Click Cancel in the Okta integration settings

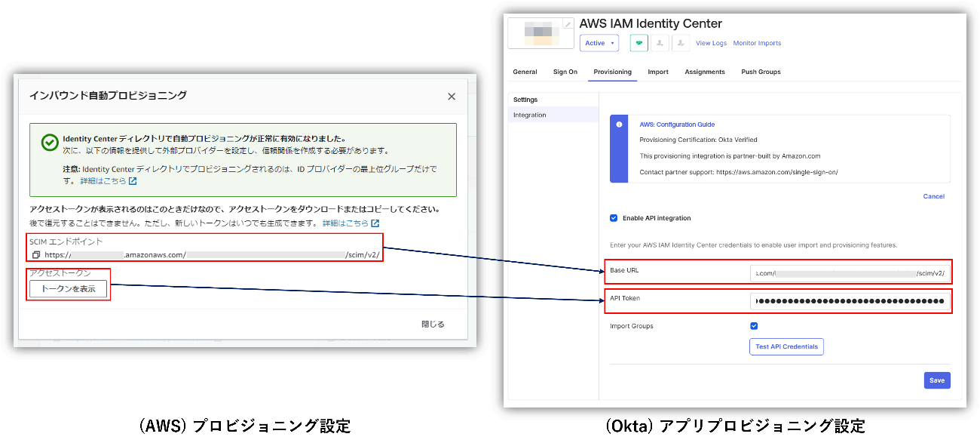coord(934,196)
